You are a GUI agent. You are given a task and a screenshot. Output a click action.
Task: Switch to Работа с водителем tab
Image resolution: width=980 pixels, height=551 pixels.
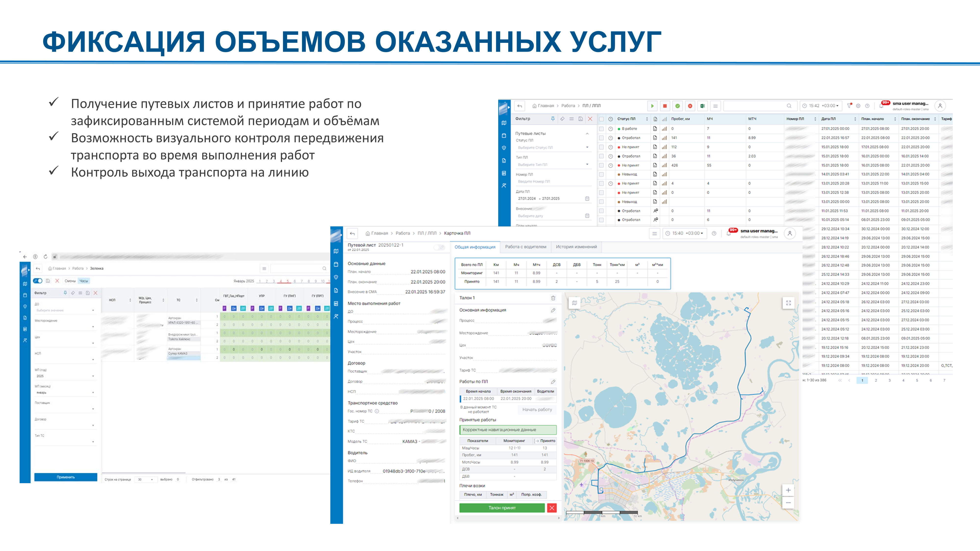[525, 247]
